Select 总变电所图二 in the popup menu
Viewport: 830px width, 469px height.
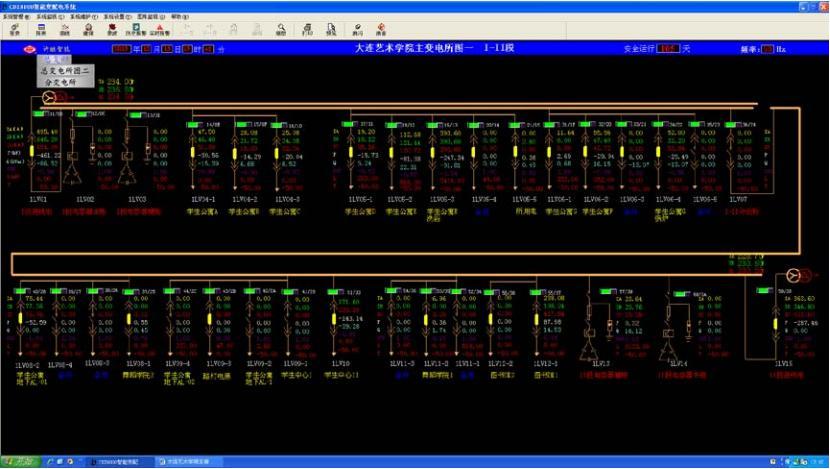(x=65, y=71)
